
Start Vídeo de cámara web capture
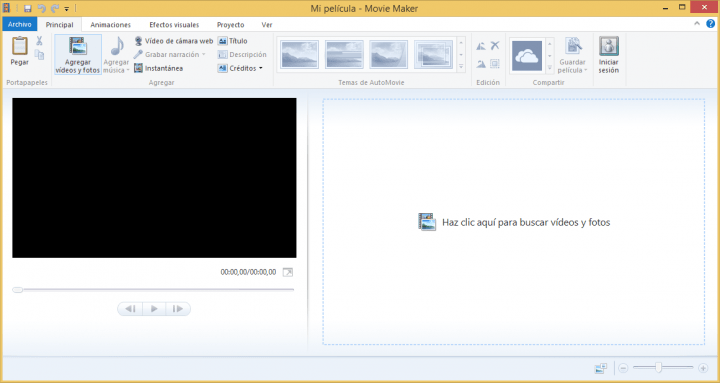pos(174,41)
